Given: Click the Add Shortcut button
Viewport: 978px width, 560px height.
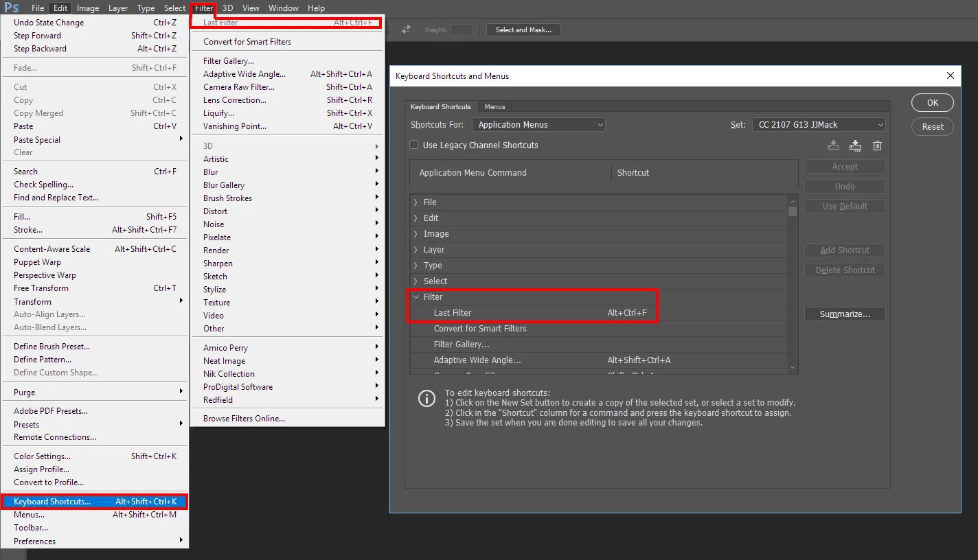Looking at the screenshot, I should coord(845,250).
